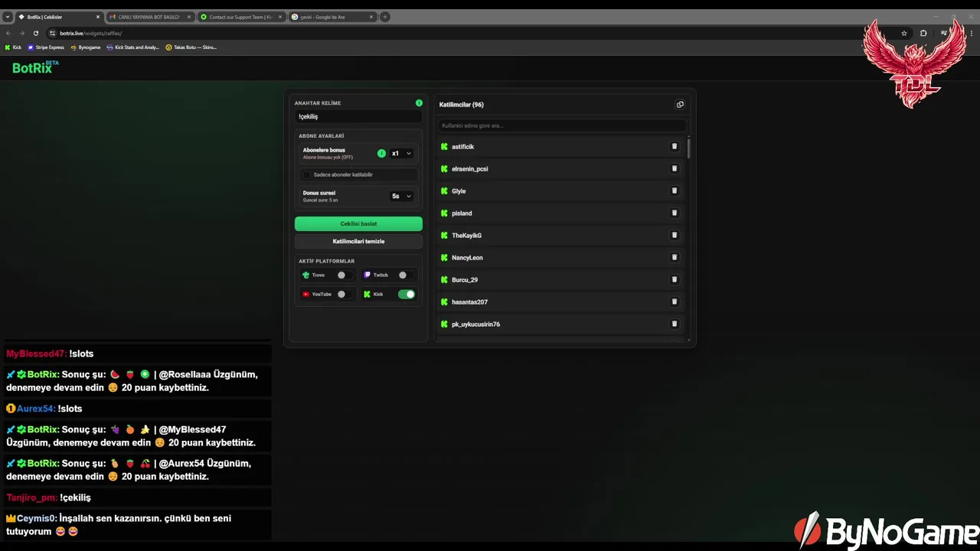Reload the page with the refresh icon
This screenshot has height=551, width=980.
35,33
